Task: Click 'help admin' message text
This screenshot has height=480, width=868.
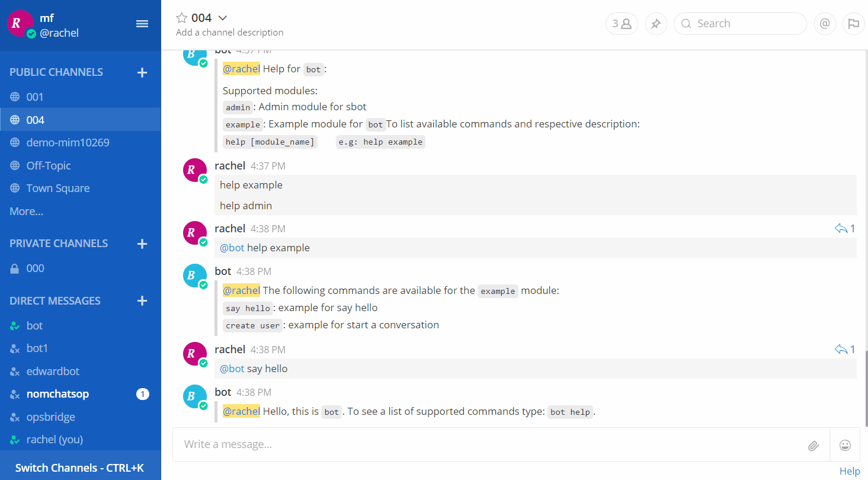Action: [246, 206]
